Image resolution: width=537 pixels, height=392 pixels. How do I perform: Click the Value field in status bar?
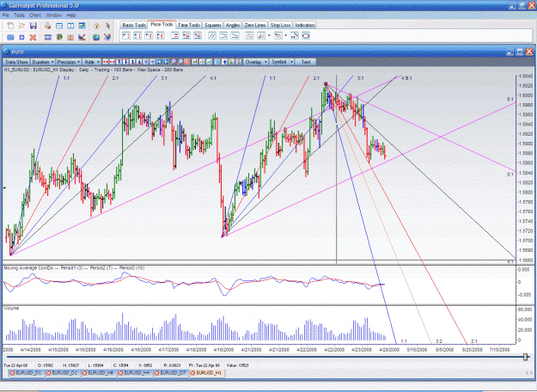click(x=237, y=365)
